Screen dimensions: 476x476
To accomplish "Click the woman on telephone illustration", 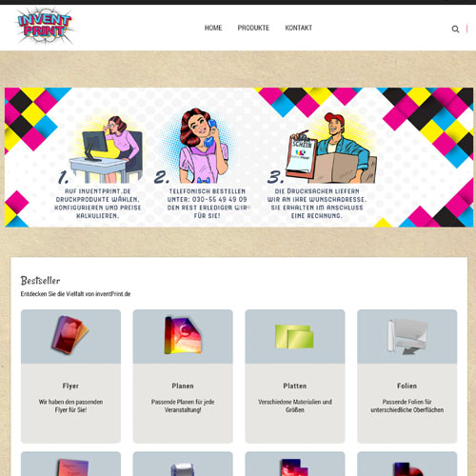I will (x=203, y=146).
